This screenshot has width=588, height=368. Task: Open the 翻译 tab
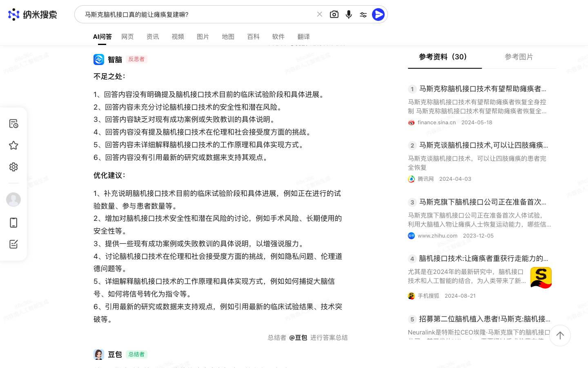tap(303, 37)
